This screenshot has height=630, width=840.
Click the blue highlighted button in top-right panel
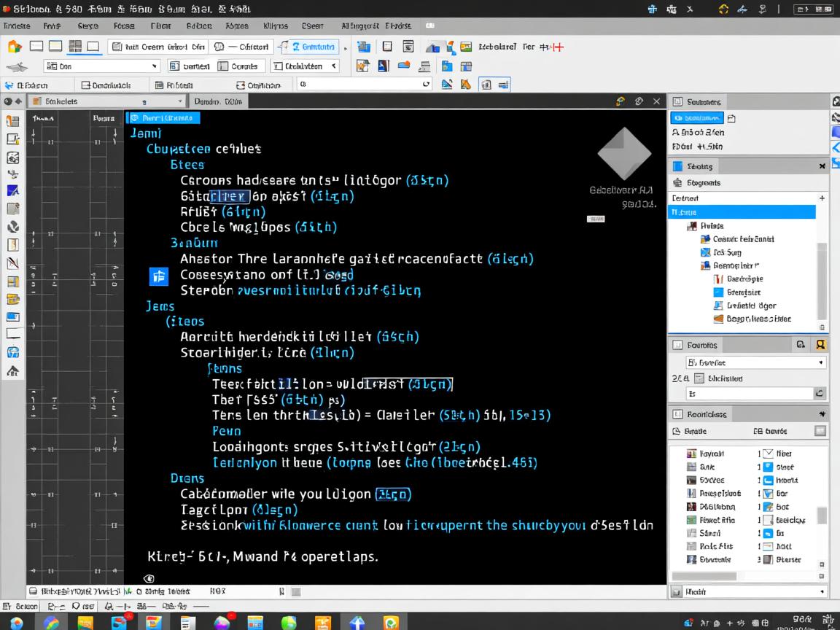pyautogui.click(x=696, y=118)
